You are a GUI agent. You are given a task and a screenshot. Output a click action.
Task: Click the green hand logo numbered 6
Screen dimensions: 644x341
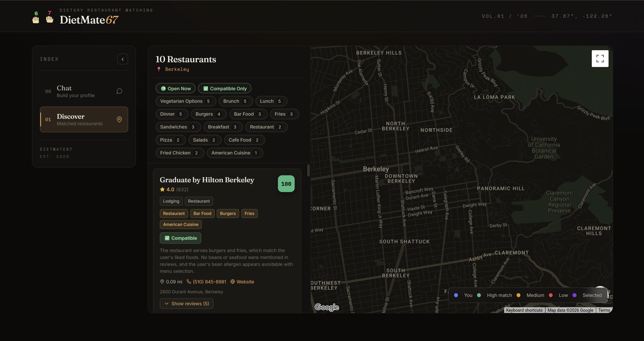[36, 17]
